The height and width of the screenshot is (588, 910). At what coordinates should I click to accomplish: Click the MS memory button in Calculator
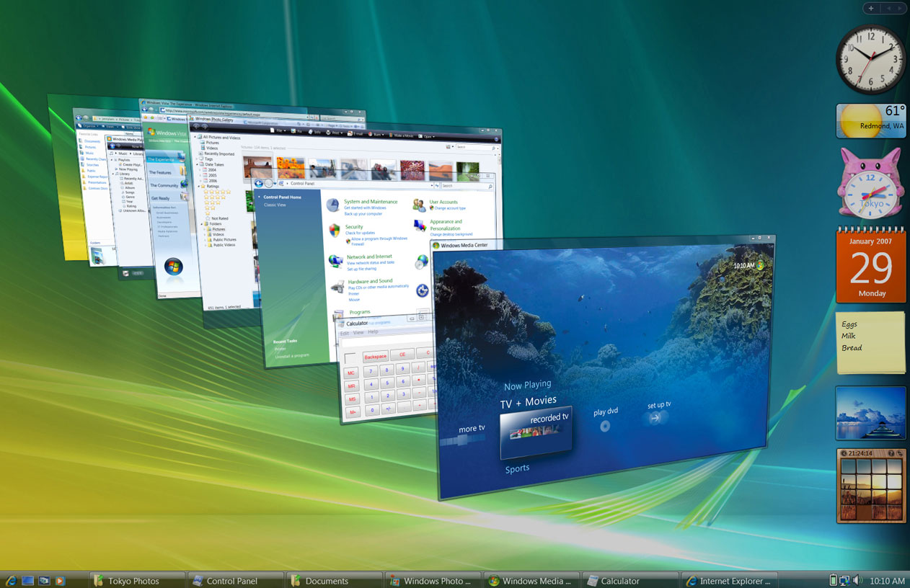click(x=353, y=398)
